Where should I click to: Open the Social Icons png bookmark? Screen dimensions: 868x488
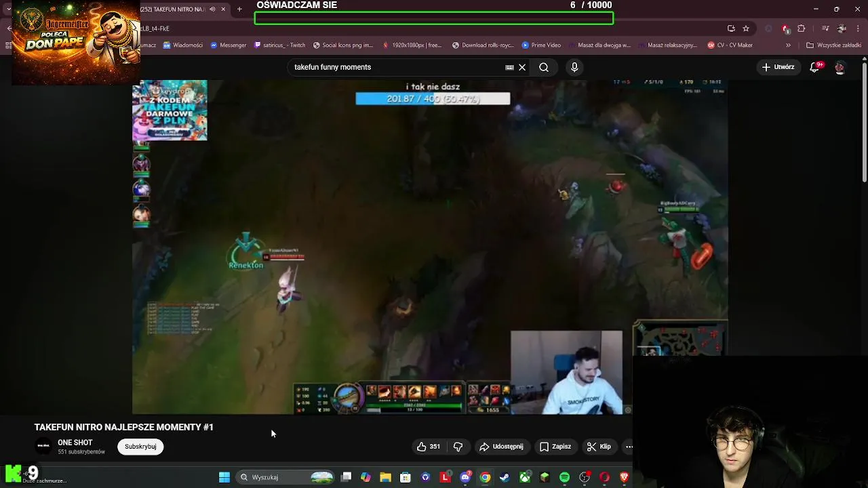coord(343,45)
